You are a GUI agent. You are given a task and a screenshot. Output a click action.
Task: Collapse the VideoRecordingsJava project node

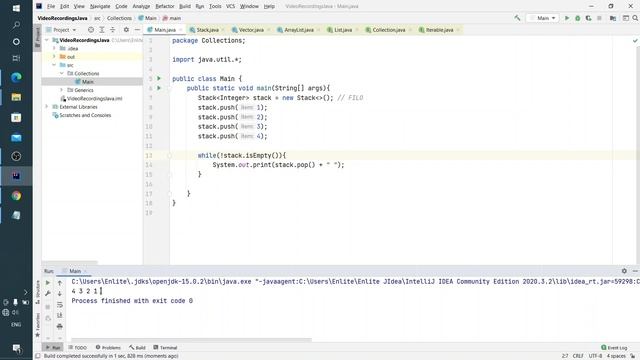point(47,40)
